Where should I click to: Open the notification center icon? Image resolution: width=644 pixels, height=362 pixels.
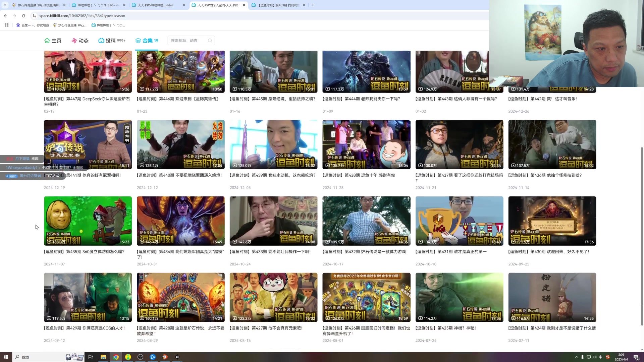[x=636, y=357]
